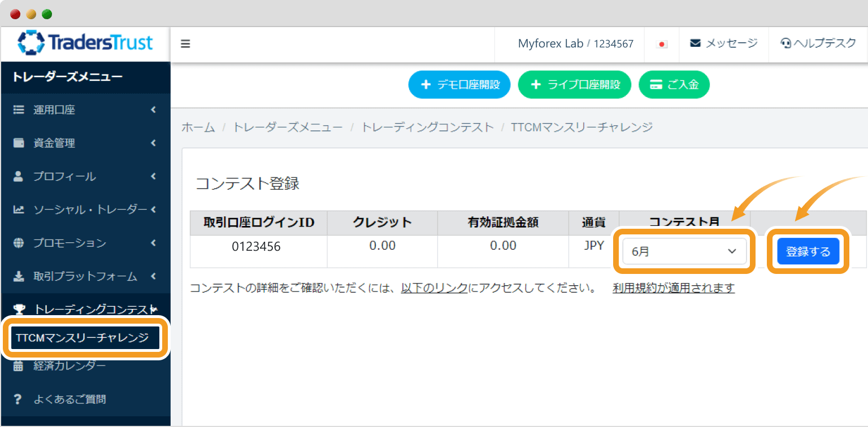868x427 pixels.
Task: Select TTCMマンスリーチャレンジ in the sidebar
Action: pyautogui.click(x=85, y=338)
